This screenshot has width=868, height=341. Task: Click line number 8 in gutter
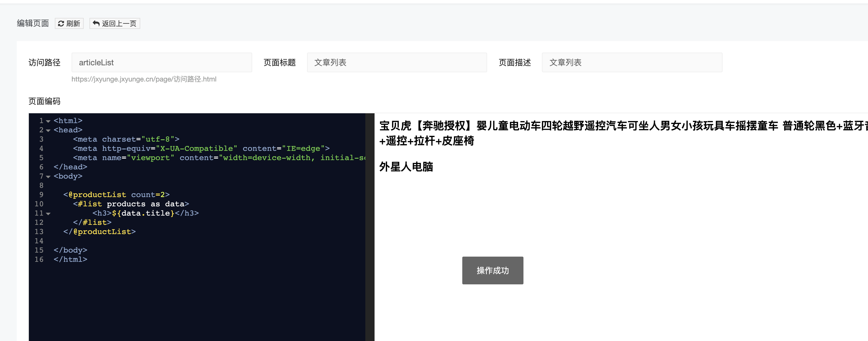[x=41, y=186]
